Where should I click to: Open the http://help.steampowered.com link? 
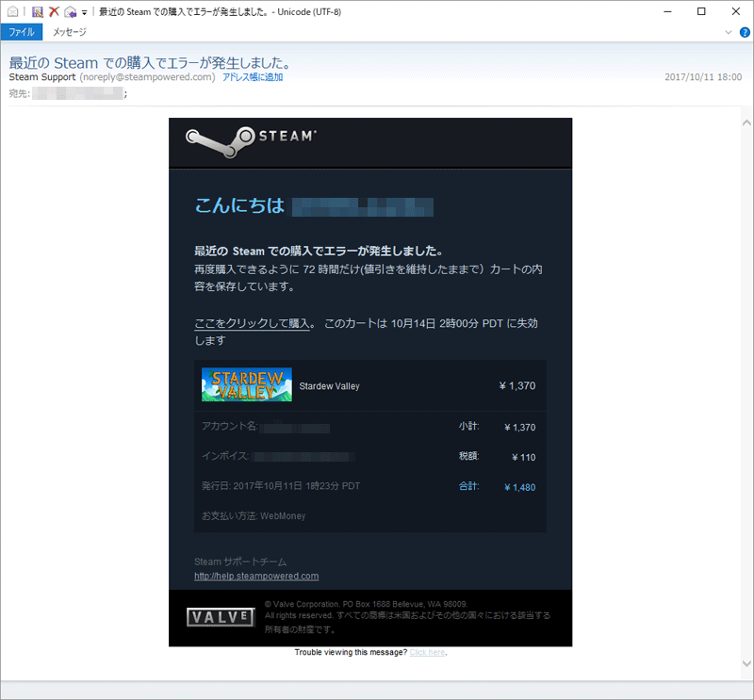pyautogui.click(x=256, y=576)
